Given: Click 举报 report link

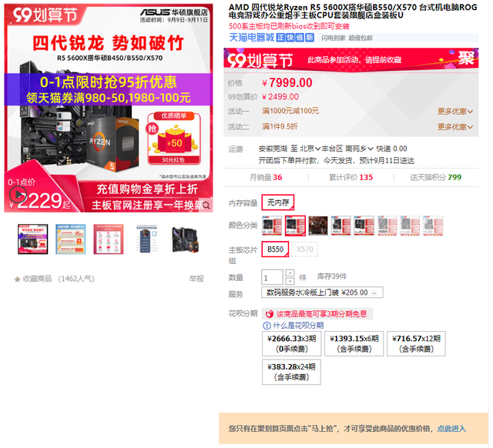Looking at the screenshot, I should point(196,279).
